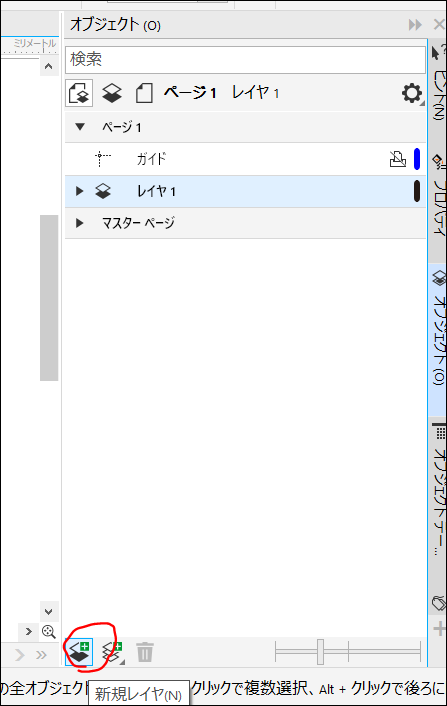Open Objects docker gear options
Image resolution: width=447 pixels, height=706 pixels.
[x=412, y=93]
